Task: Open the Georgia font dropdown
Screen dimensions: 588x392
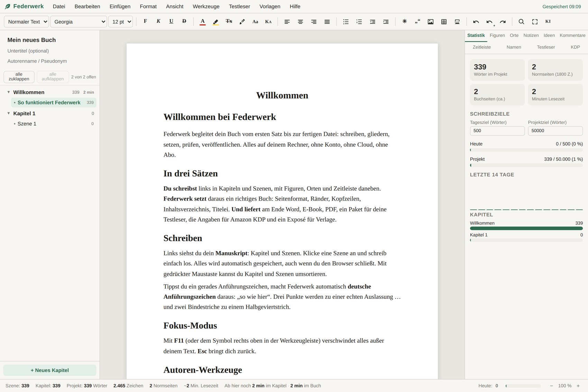Action: coord(79,21)
